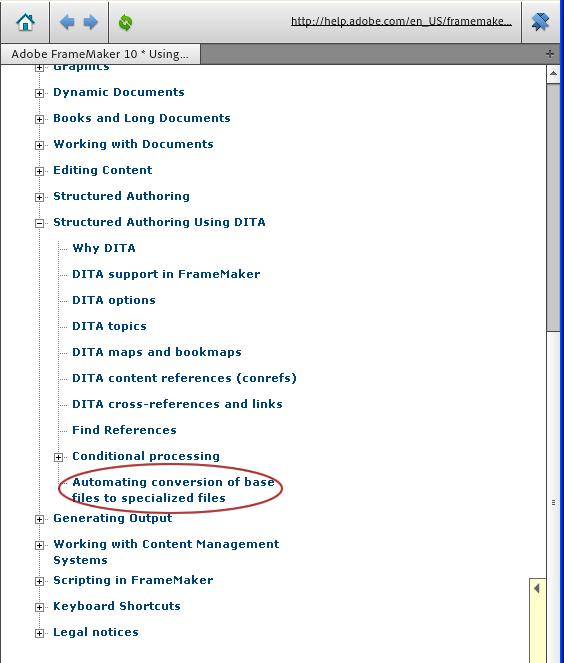Open Working with Documents topic
This screenshot has width=564, height=663.
(133, 144)
